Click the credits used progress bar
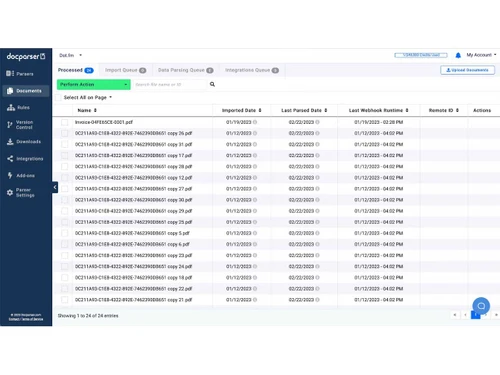This screenshot has width=500, height=375. 421,55
